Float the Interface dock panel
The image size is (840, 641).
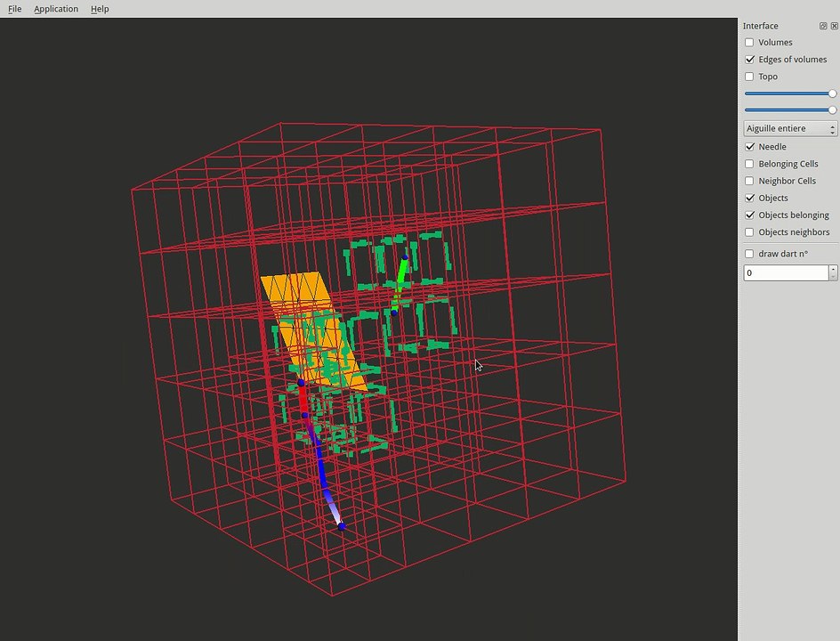pyautogui.click(x=823, y=26)
